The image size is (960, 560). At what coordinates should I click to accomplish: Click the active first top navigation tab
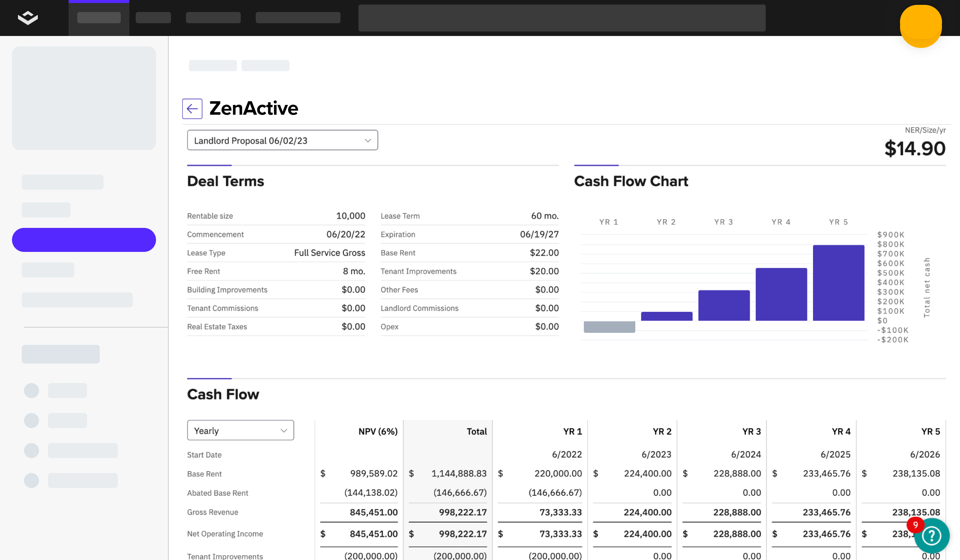(99, 18)
